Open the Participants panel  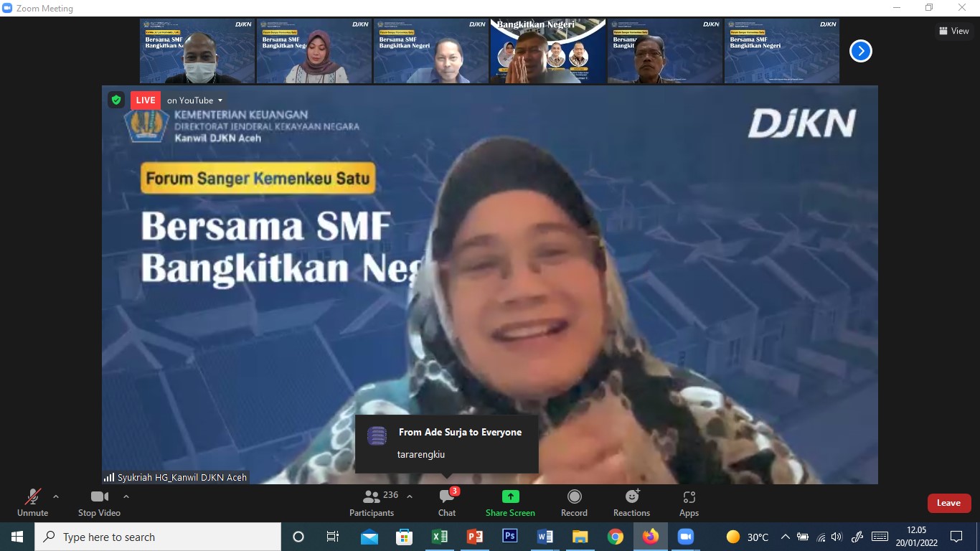coord(372,502)
